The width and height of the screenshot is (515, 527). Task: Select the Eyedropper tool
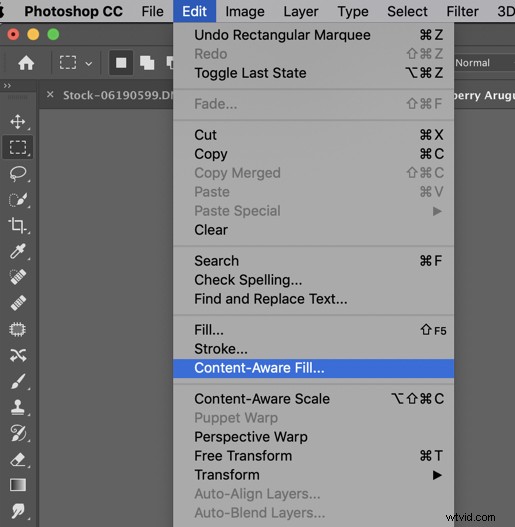click(17, 251)
